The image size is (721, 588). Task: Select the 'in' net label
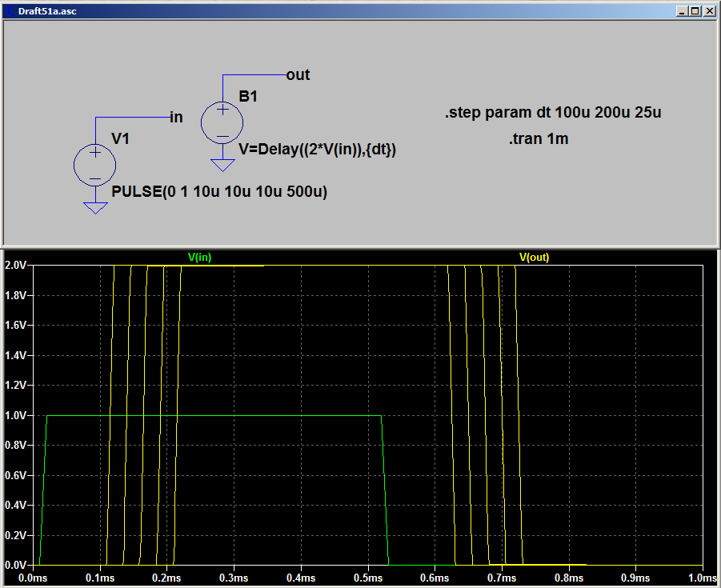tap(176, 118)
